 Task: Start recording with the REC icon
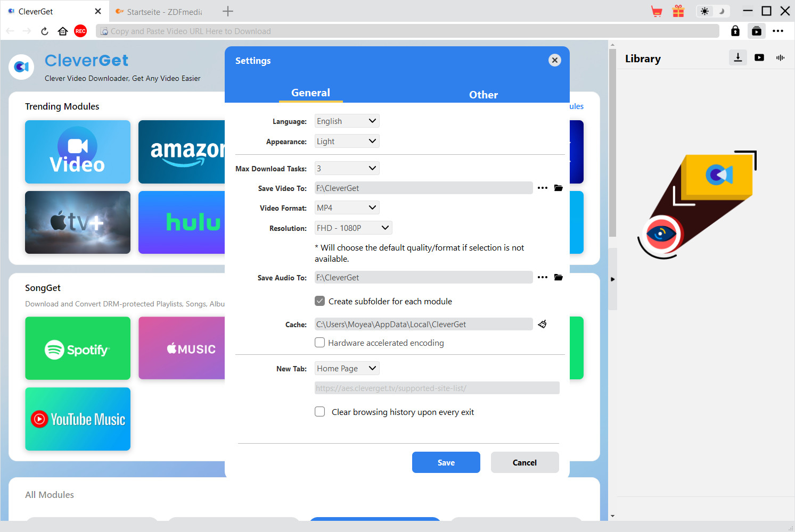click(x=80, y=31)
